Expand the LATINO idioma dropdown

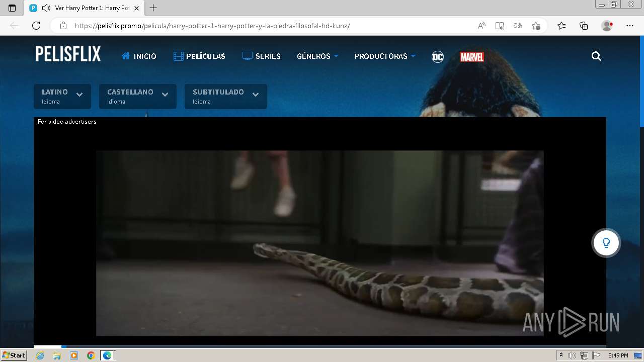[x=62, y=97]
